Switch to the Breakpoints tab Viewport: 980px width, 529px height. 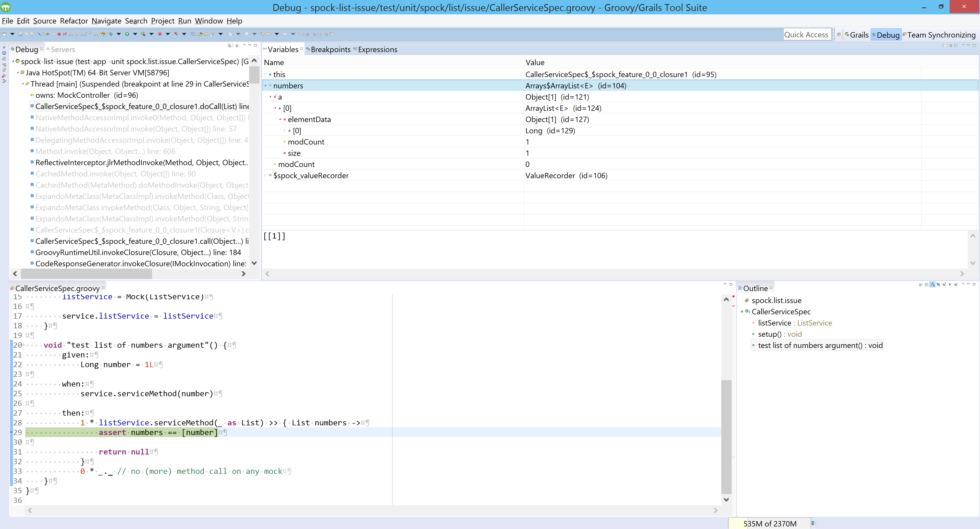tap(330, 50)
